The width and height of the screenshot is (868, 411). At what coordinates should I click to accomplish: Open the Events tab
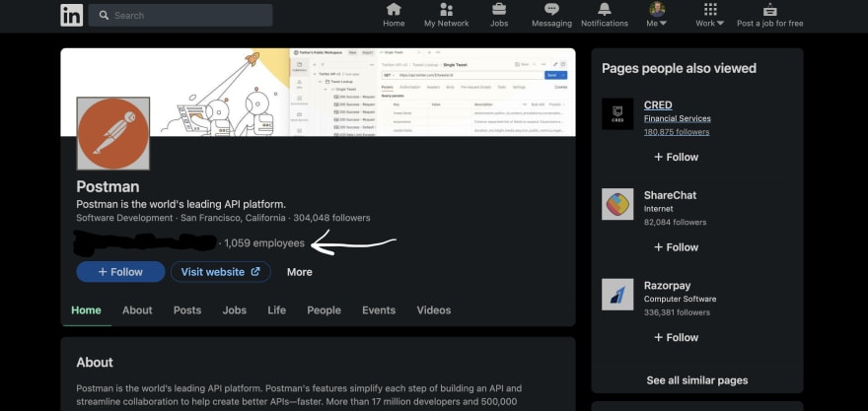click(379, 310)
